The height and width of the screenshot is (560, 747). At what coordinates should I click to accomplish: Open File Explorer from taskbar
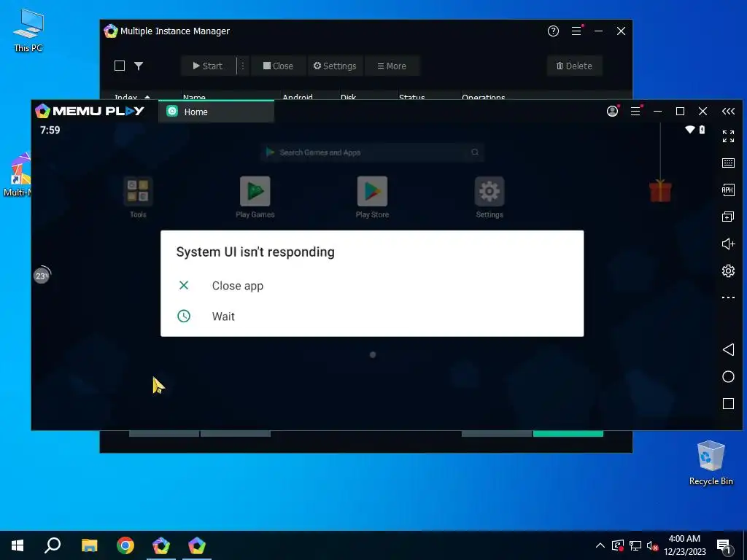89,545
